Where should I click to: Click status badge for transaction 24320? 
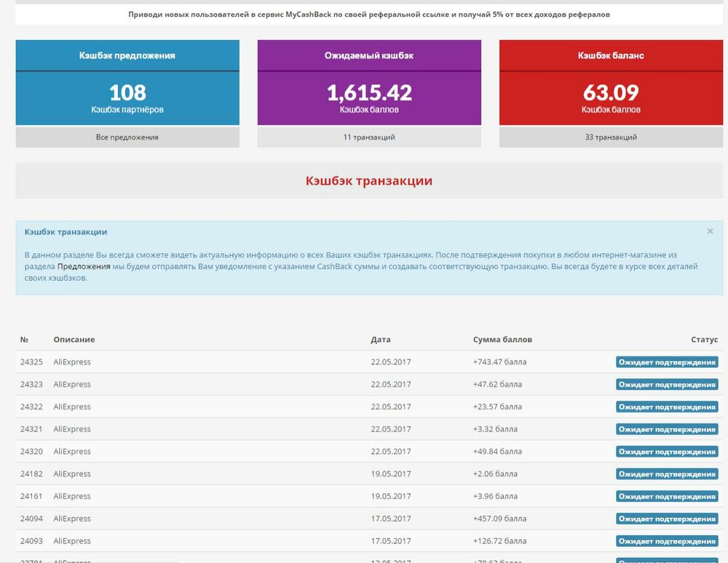coord(667,452)
